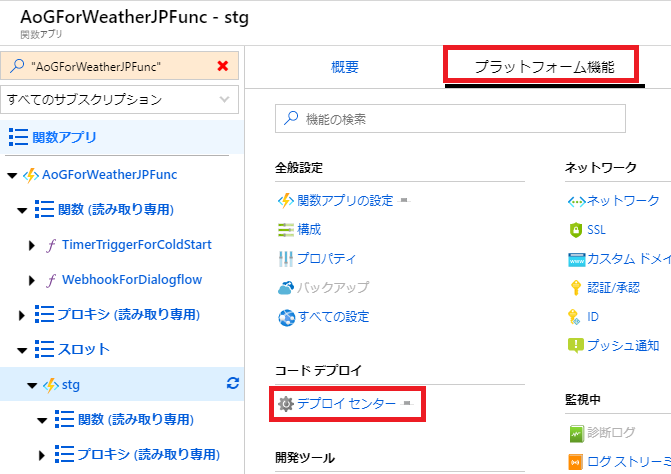Click the list icon of プロキシ (読み取り専用) under stg
Image resolution: width=671 pixels, height=474 pixels.
64,454
